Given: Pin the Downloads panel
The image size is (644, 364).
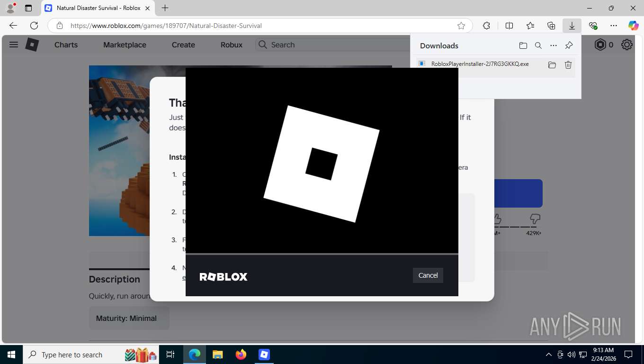Looking at the screenshot, I should [569, 45].
